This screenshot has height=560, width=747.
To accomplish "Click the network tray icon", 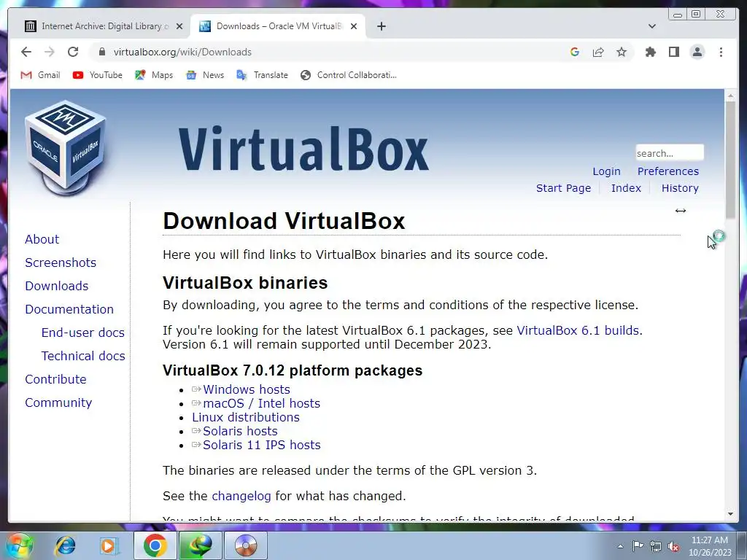I will pyautogui.click(x=656, y=546).
